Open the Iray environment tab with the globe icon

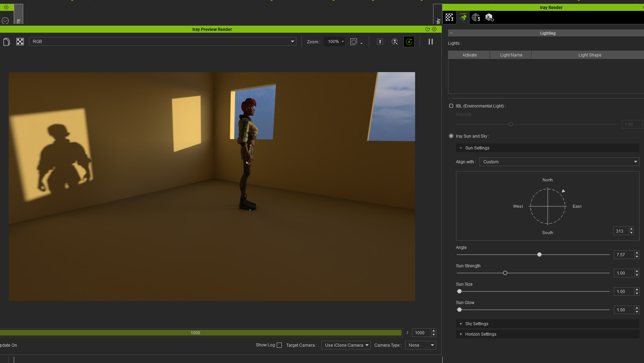pyautogui.click(x=476, y=17)
